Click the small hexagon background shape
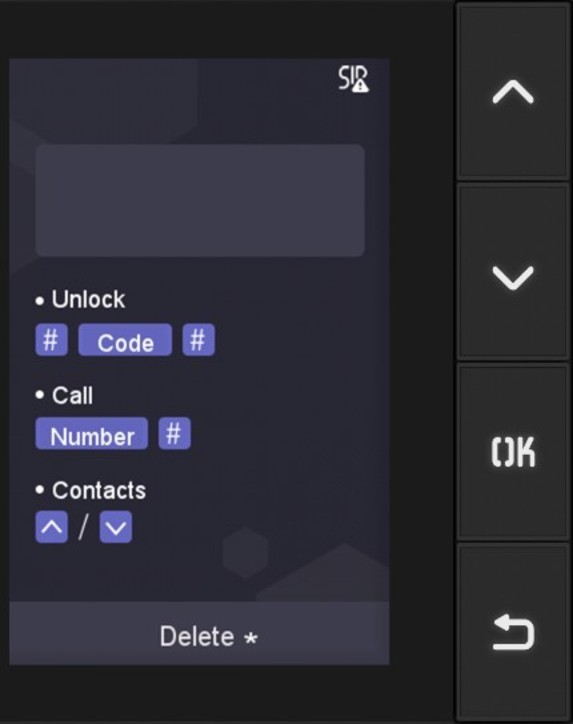573x724 pixels. [x=245, y=552]
